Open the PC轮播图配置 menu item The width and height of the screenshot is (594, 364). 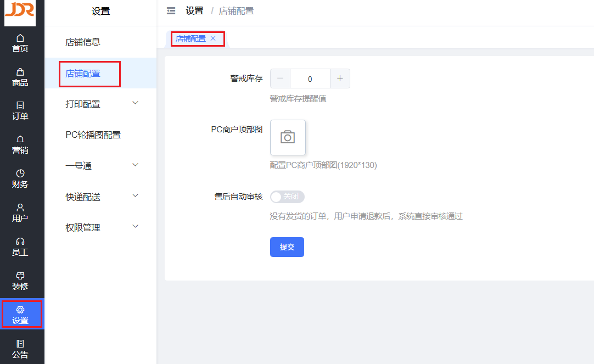point(100,135)
